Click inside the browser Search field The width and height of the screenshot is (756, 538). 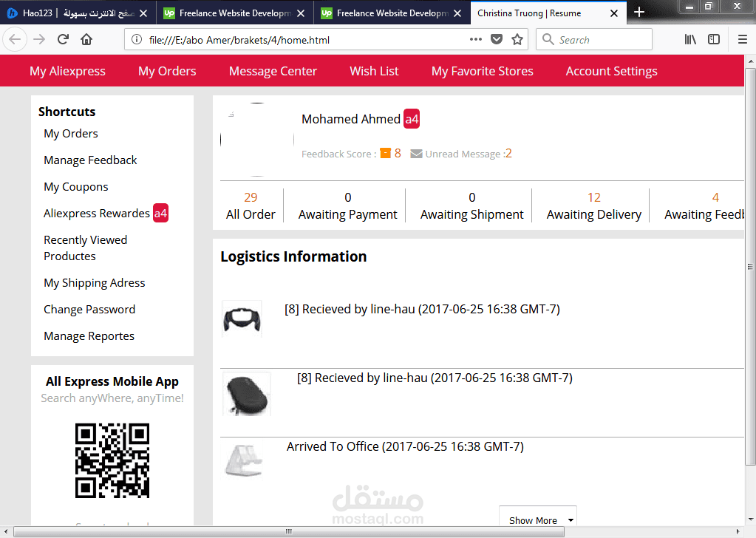click(x=594, y=39)
